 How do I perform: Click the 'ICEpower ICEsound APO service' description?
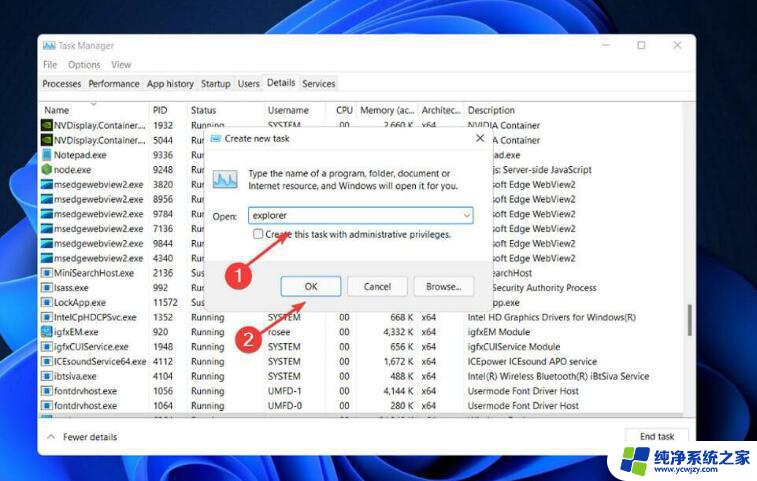(x=532, y=361)
